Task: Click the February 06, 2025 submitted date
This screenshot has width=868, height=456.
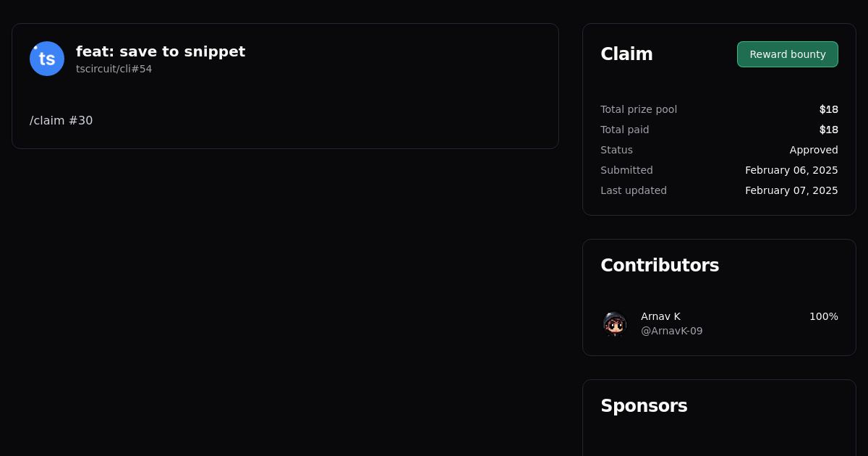Action: point(791,170)
